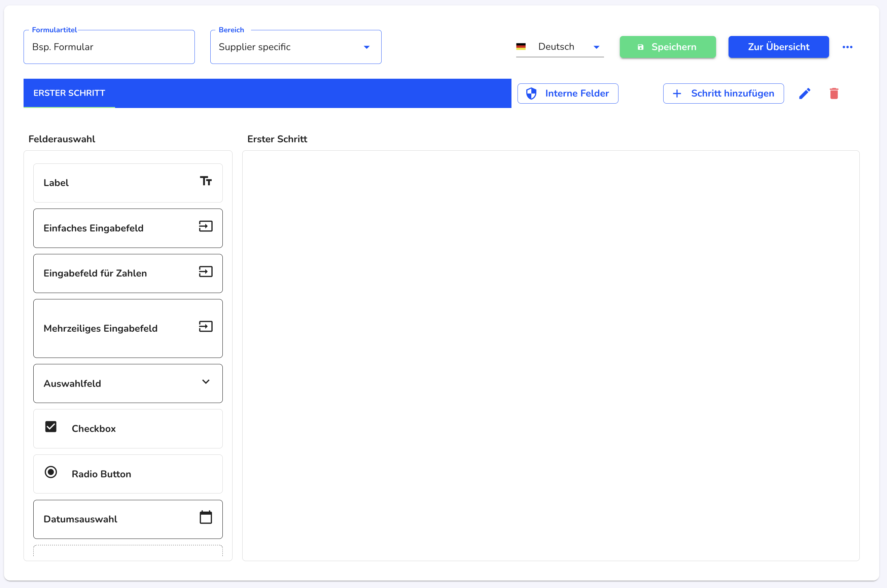The image size is (887, 588).
Task: Open the three-dots more options menu
Action: pos(847,47)
